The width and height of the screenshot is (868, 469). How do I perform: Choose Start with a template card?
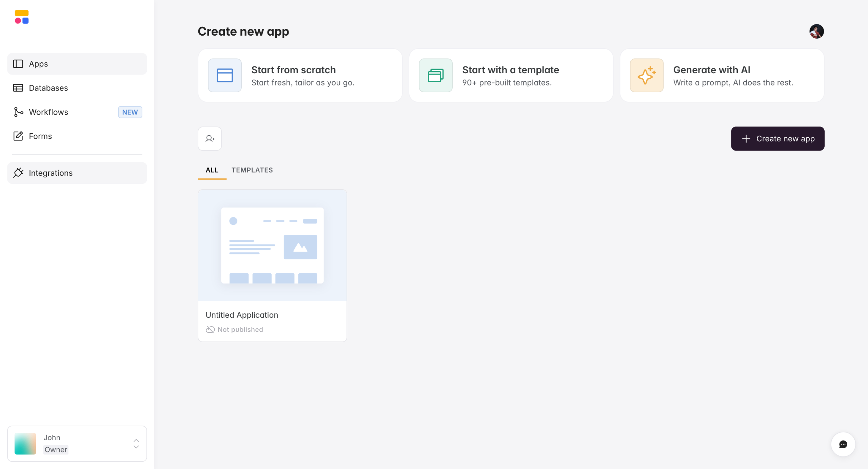point(511,75)
